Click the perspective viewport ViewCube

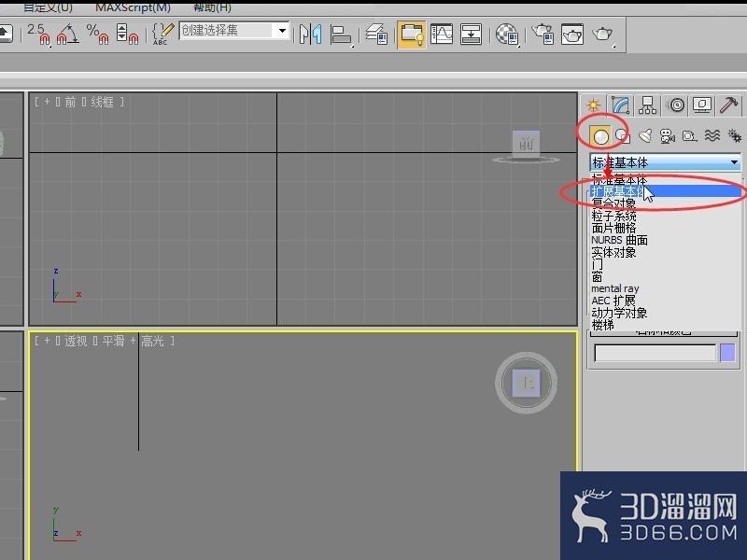point(526,383)
